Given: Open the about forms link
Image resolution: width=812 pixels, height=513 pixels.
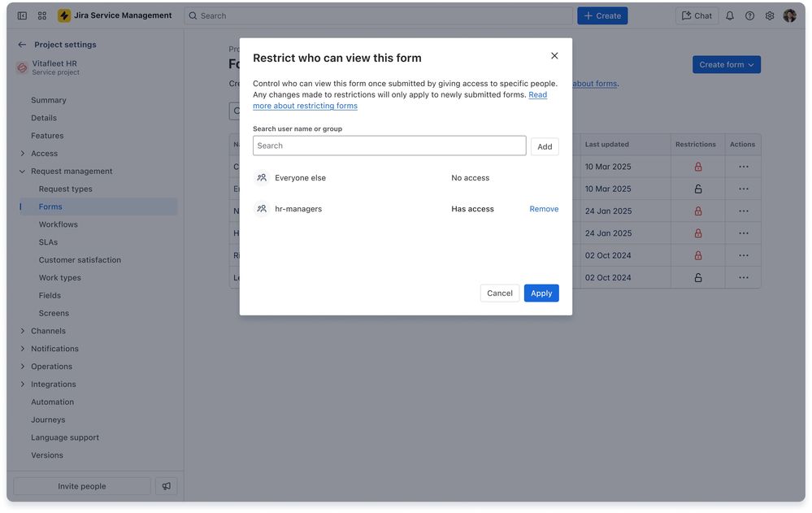Looking at the screenshot, I should (x=594, y=84).
